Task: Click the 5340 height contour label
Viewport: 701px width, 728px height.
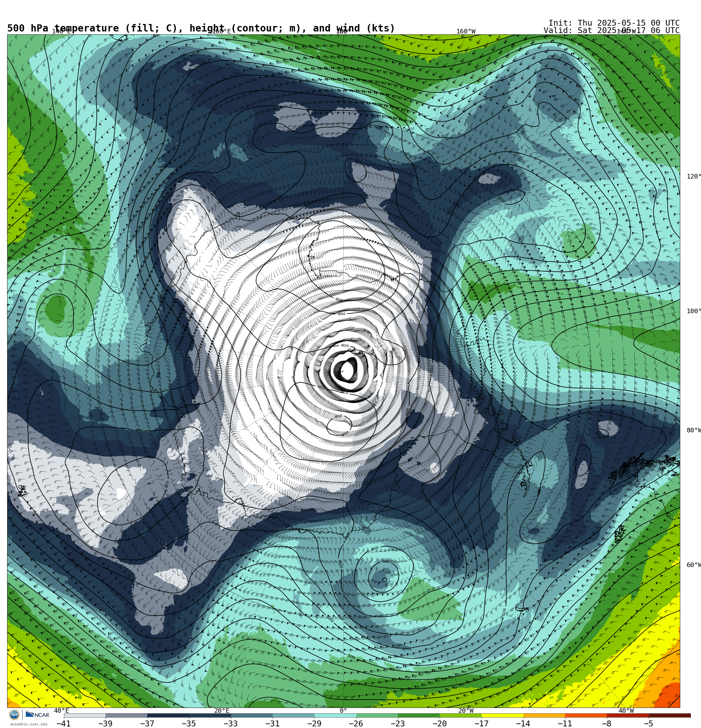Action: (x=110, y=638)
